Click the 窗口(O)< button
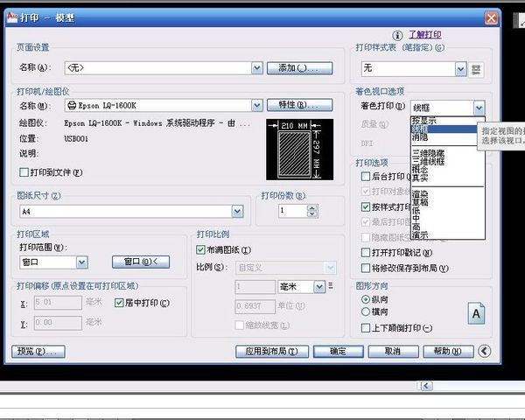The width and height of the screenshot is (525, 420). pos(141,262)
